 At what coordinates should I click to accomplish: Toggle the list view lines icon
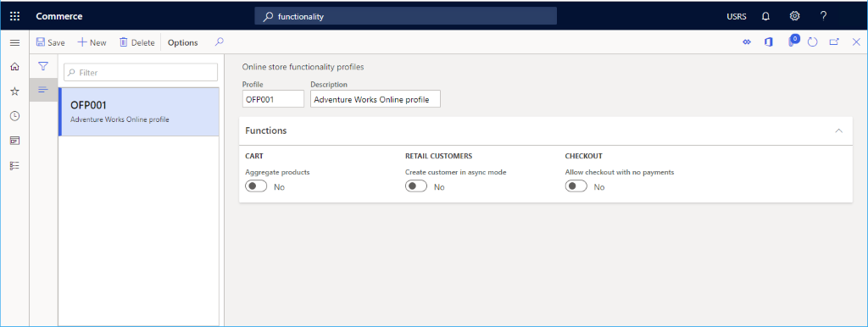point(42,90)
